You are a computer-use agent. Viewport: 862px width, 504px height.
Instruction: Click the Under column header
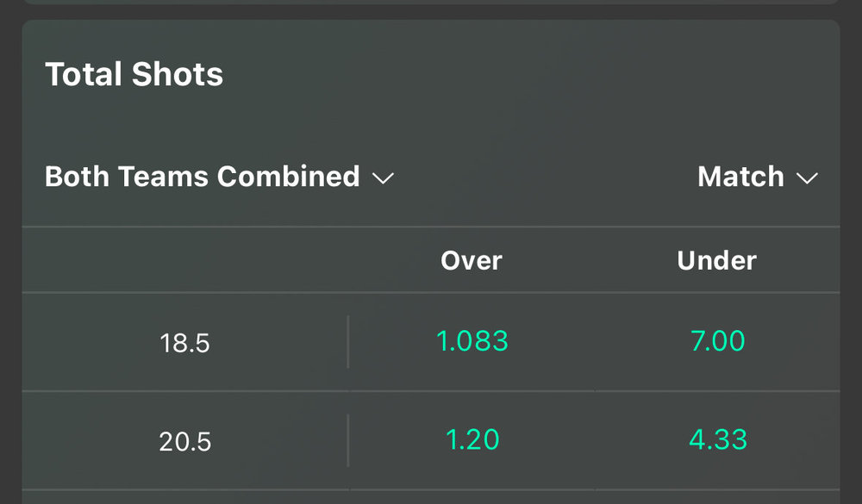(x=717, y=260)
